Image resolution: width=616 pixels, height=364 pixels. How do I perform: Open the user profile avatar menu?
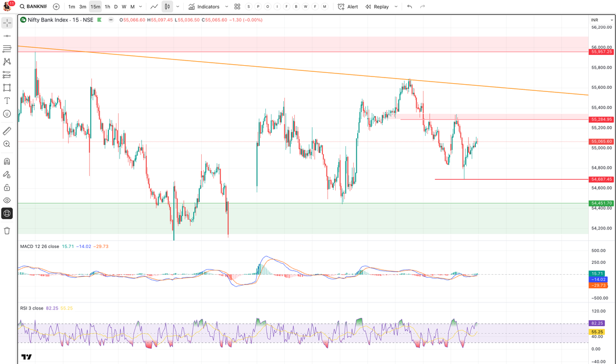[x=7, y=7]
